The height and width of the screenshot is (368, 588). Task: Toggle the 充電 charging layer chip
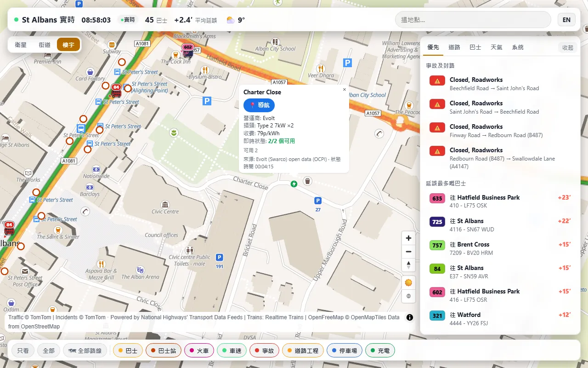pyautogui.click(x=380, y=351)
